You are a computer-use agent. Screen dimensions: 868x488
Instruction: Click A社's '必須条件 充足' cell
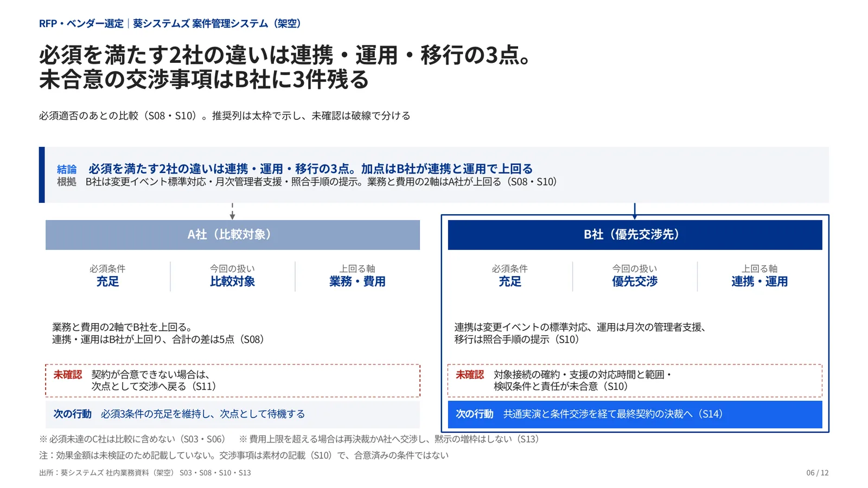107,276
